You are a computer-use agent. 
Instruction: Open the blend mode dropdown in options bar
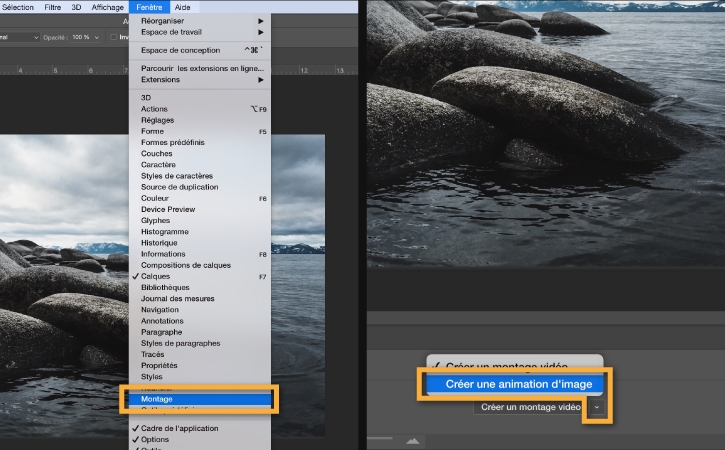(19, 37)
